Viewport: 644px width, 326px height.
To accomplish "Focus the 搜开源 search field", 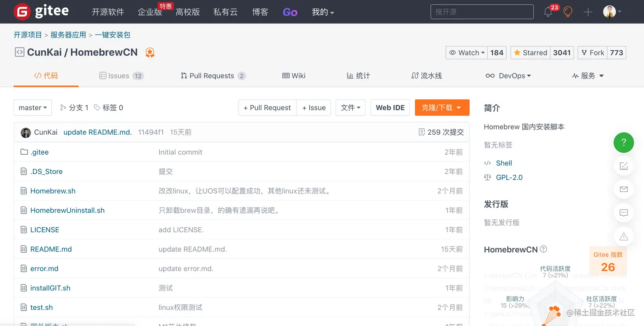I will tap(482, 12).
